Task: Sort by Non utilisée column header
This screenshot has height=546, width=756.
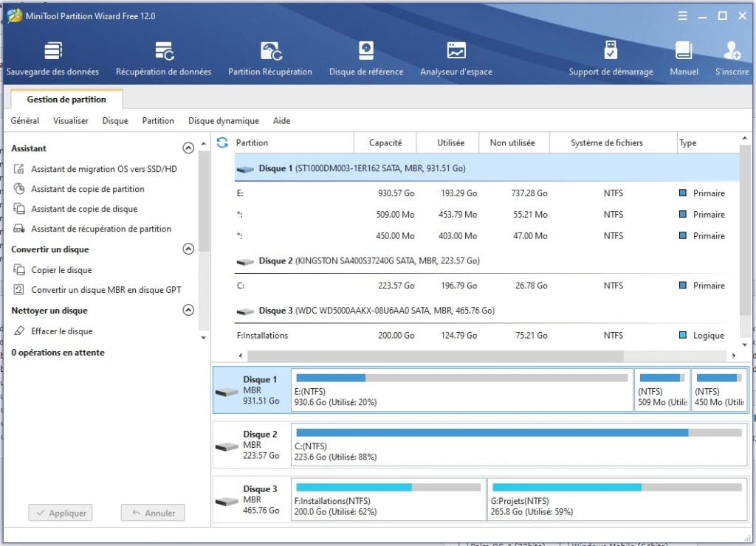Action: pyautogui.click(x=514, y=142)
